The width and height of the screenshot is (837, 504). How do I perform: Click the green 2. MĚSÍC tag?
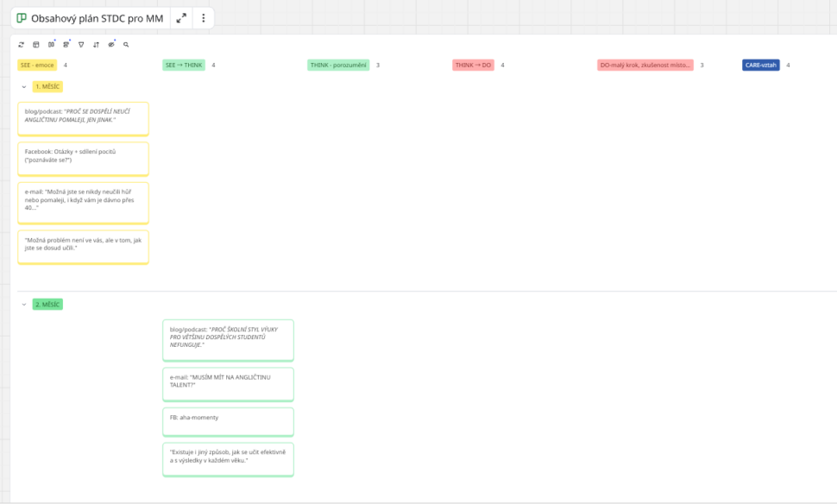coord(47,304)
